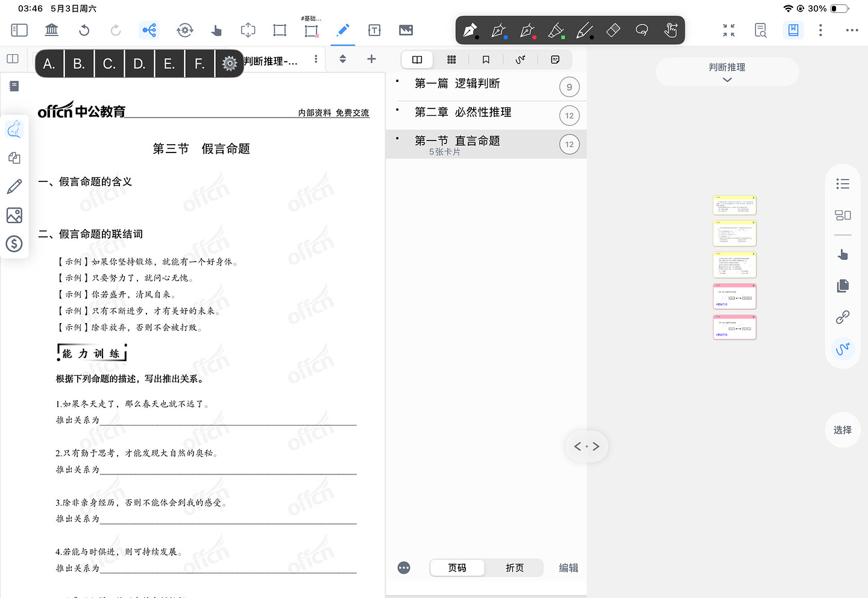Select the cat assistant icon in left sidebar
The image size is (868, 598).
tap(14, 129)
